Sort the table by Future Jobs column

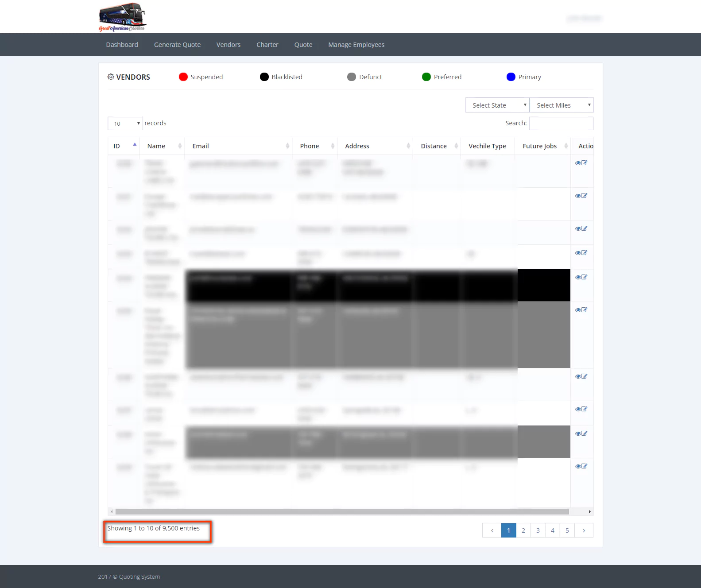pos(543,146)
